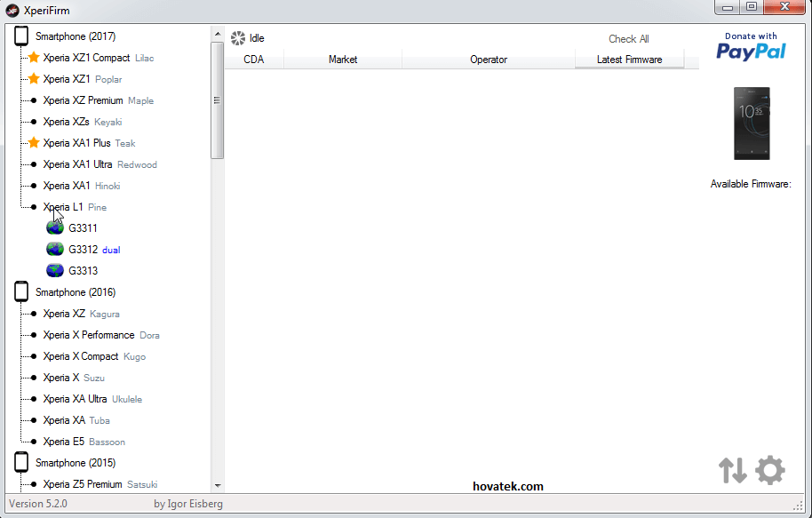Screen dimensions: 812x518
Task: Click the Idle status spinner icon
Action: tap(238, 38)
